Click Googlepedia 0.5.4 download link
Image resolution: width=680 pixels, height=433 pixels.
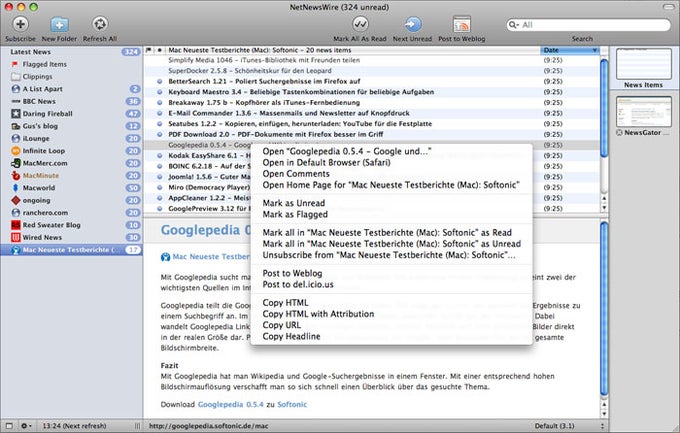pos(231,404)
